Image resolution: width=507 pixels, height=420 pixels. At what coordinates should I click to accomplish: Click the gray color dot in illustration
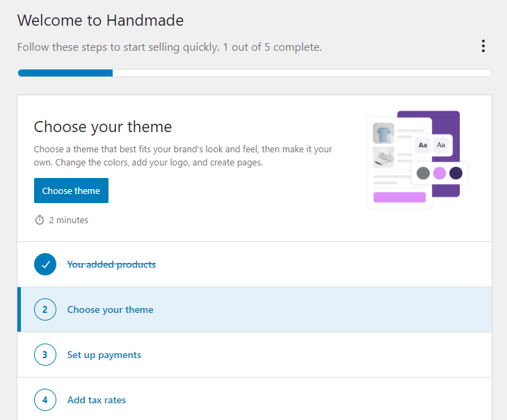423,173
